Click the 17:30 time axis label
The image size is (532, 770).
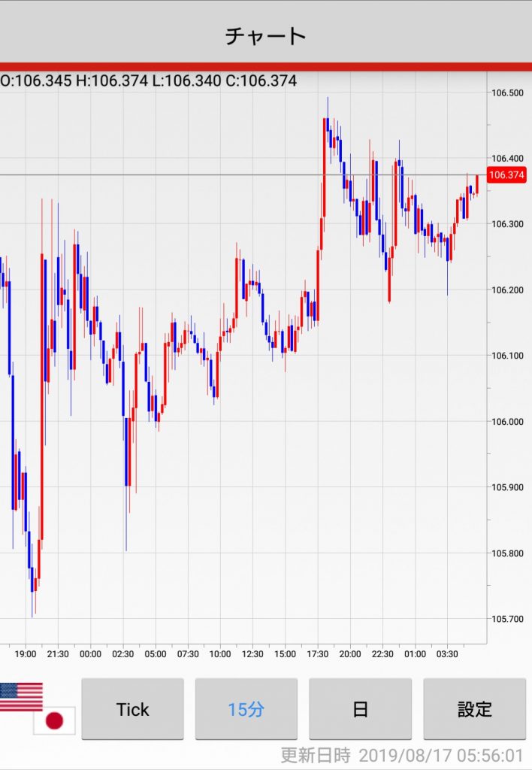[317, 654]
